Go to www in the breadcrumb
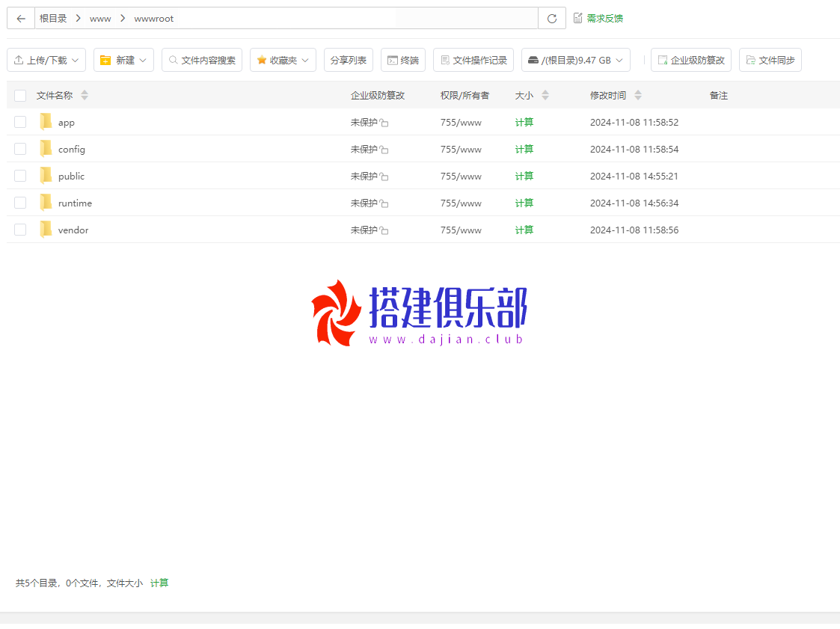The width and height of the screenshot is (840, 629). click(100, 19)
